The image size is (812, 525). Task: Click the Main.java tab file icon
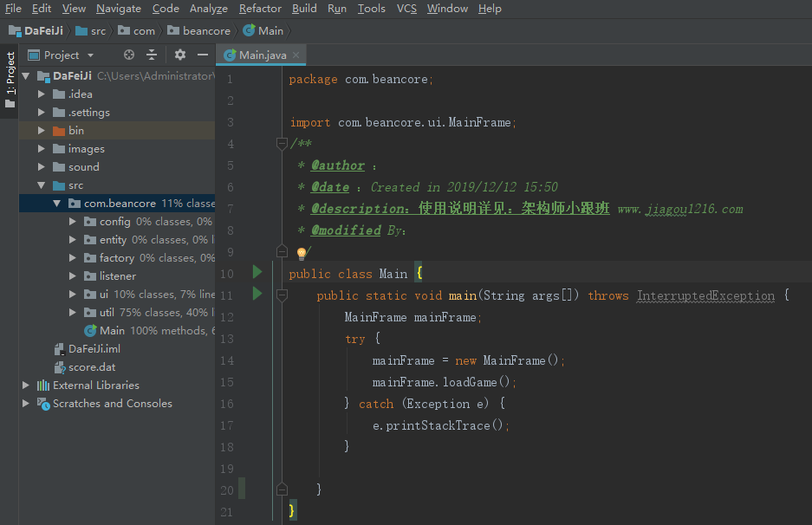[230, 55]
